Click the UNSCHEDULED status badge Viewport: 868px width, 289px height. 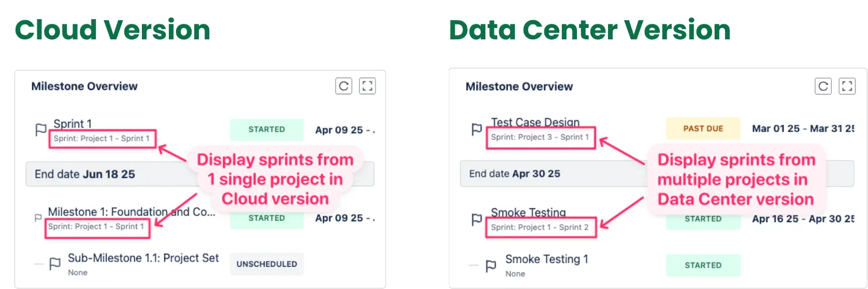click(267, 264)
